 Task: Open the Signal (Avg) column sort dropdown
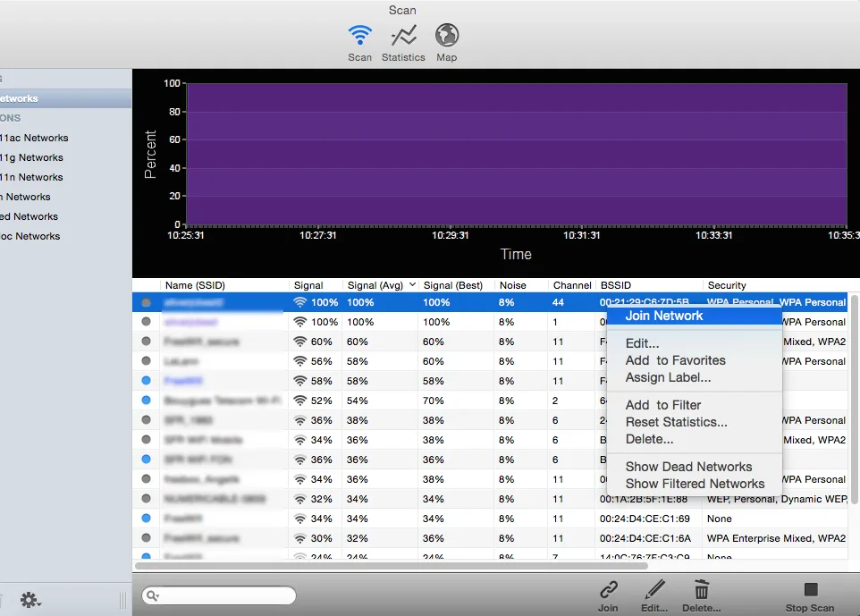click(x=413, y=284)
